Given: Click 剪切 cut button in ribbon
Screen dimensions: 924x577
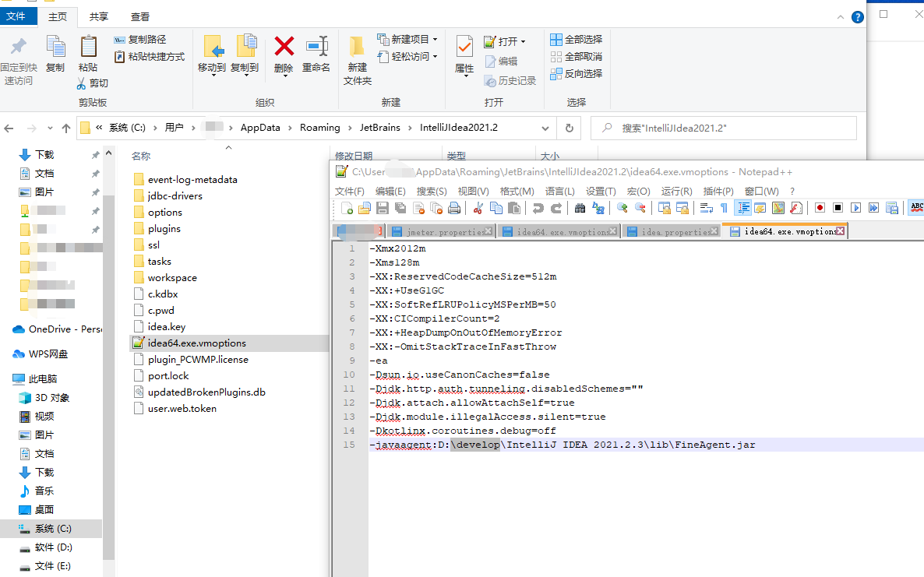Looking at the screenshot, I should click(x=93, y=83).
